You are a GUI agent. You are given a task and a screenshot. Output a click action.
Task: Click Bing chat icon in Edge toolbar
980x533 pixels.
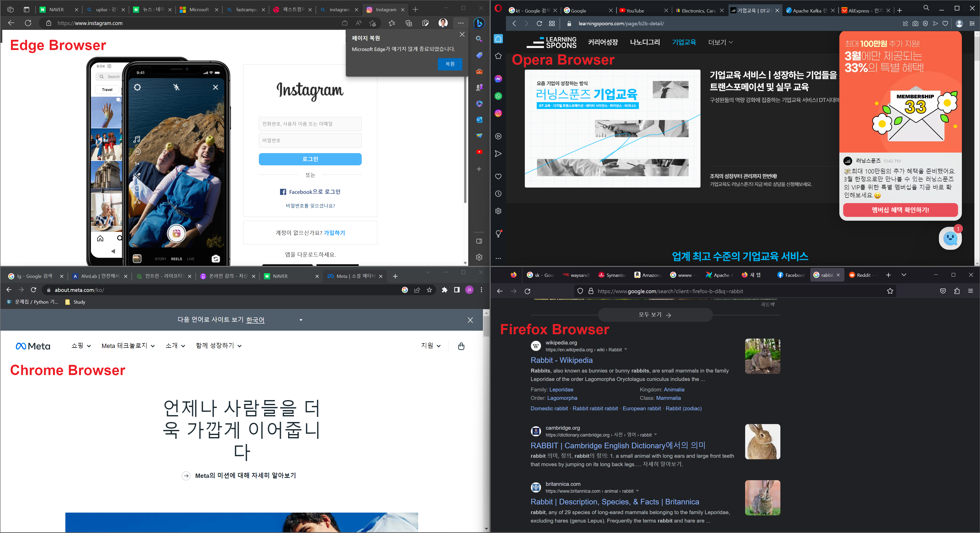coord(479,23)
